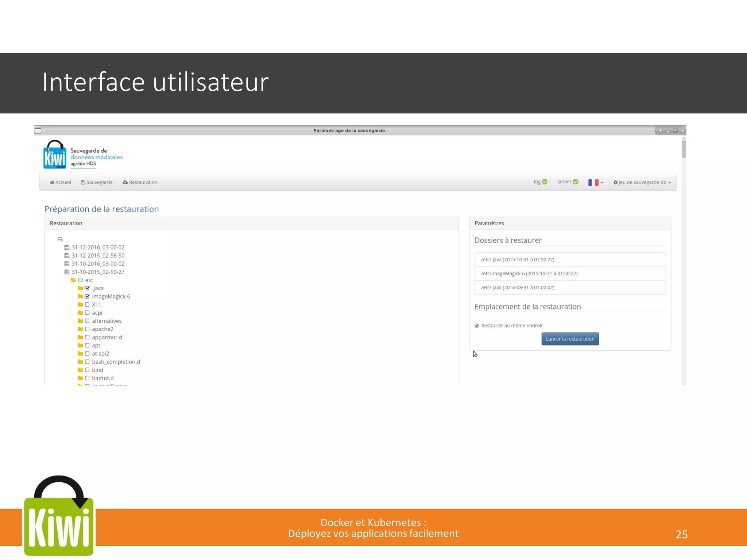This screenshot has height=560, width=747.
Task: Check the binfmt.d folder checkbox
Action: (x=87, y=378)
